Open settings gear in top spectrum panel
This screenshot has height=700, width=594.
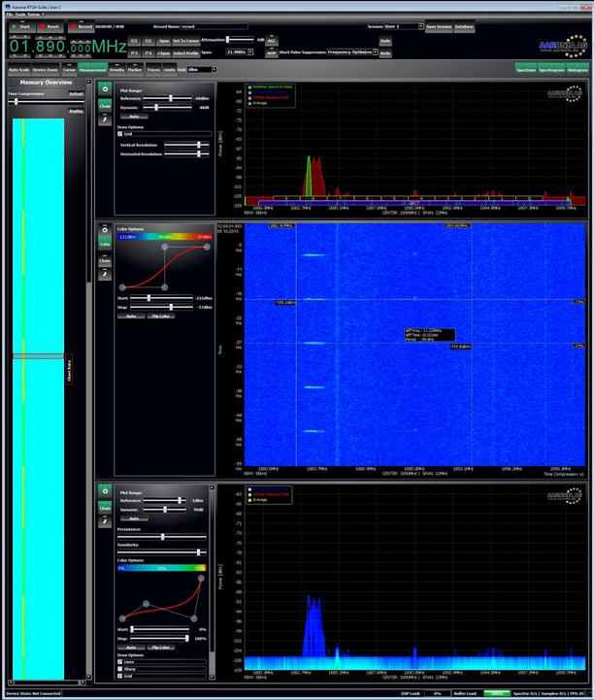[104, 89]
